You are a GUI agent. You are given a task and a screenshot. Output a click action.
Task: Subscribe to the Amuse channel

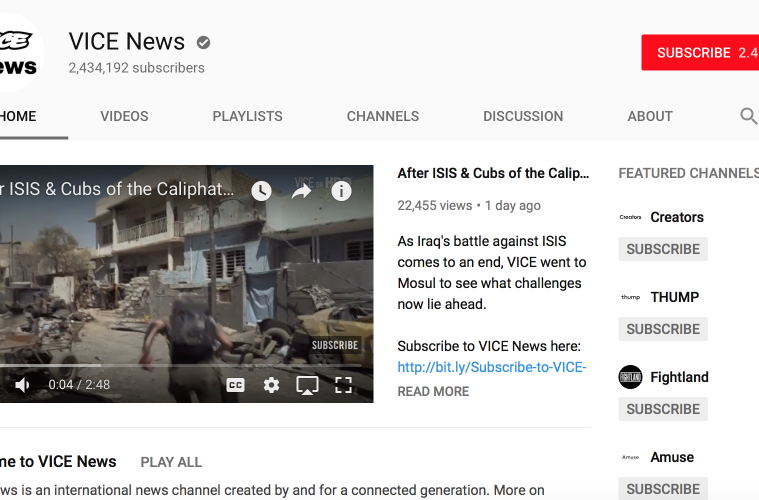(663, 489)
